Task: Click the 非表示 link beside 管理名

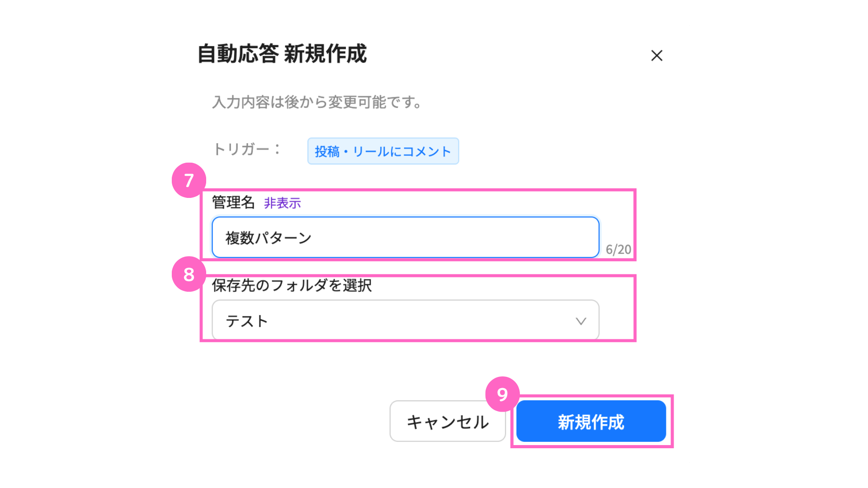Action: click(282, 203)
